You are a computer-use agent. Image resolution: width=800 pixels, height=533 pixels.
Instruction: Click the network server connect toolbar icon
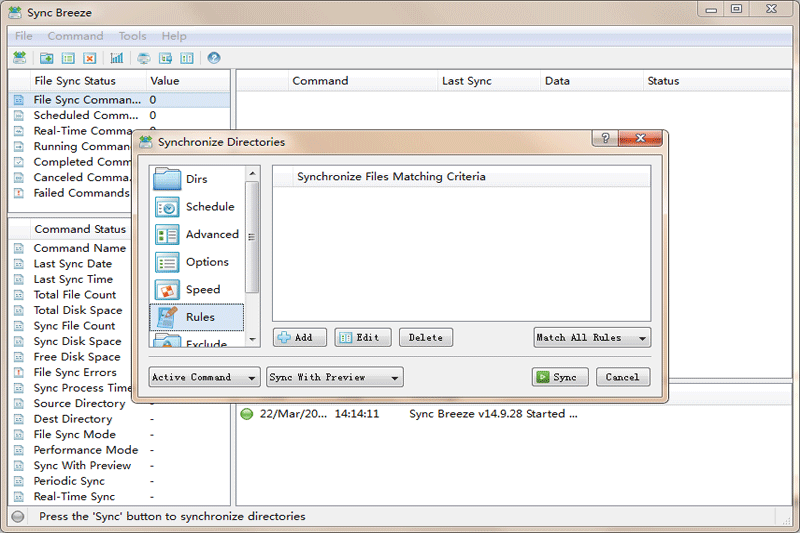click(144, 58)
